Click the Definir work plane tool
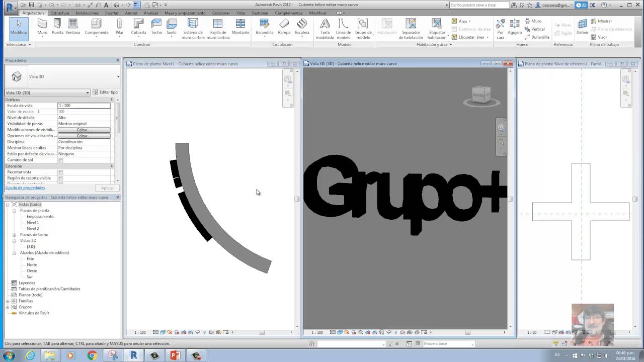 click(x=582, y=27)
